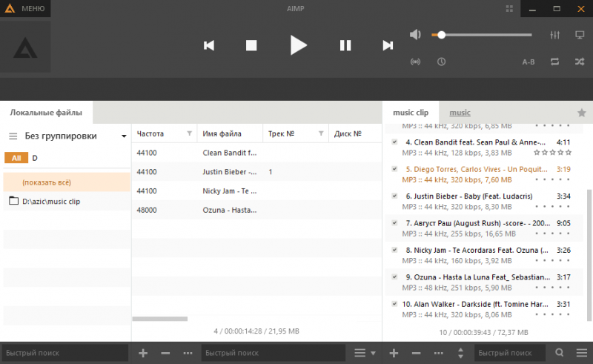Click the album art placeholder
593x364 pixels.
click(25, 47)
